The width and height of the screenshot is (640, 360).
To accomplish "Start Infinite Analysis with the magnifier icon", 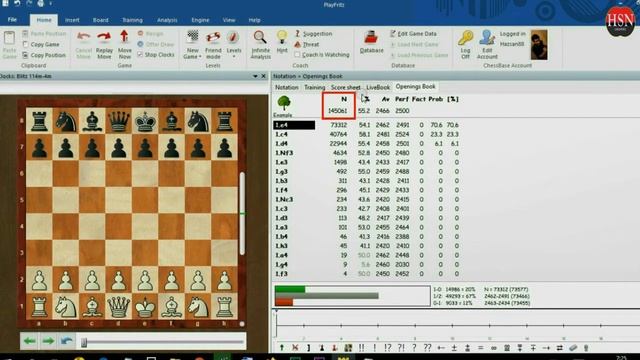I will [x=260, y=38].
